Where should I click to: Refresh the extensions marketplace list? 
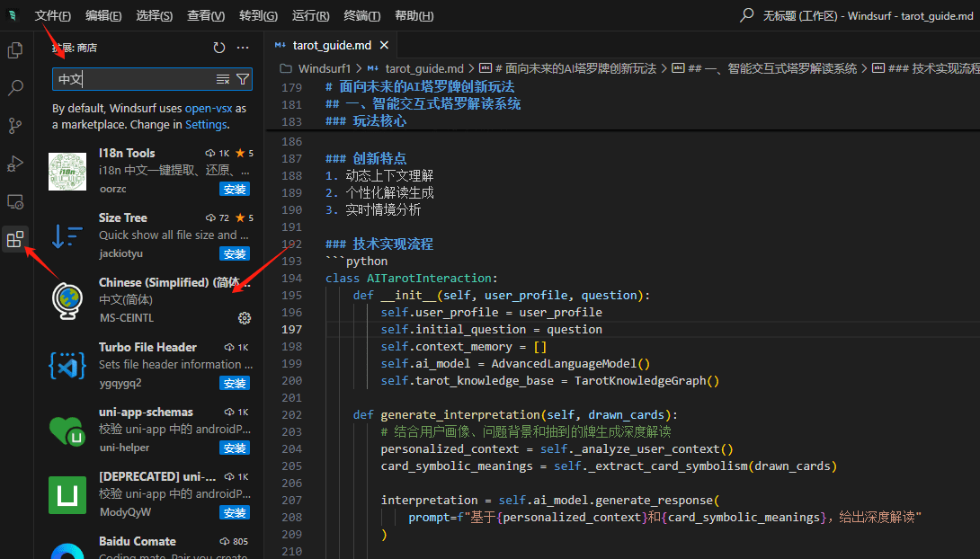point(218,48)
